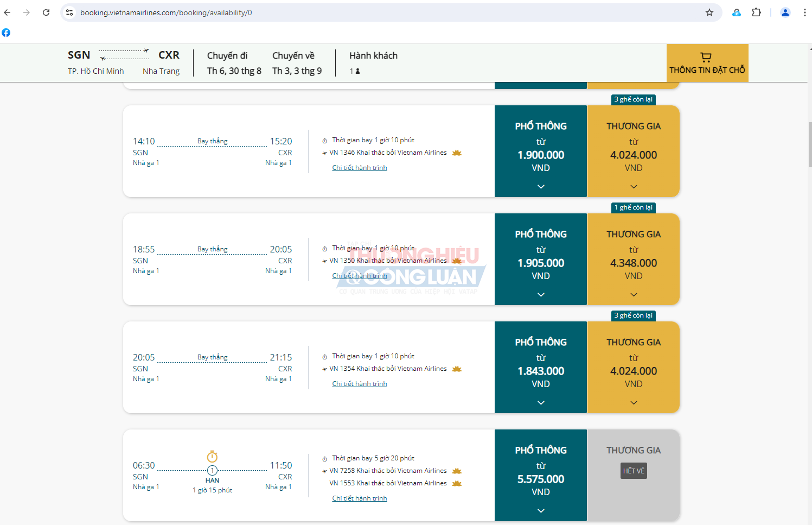The width and height of the screenshot is (812, 525).
Task: Expand Phổ Thông fare 1.843.000 chevron
Action: 541,402
